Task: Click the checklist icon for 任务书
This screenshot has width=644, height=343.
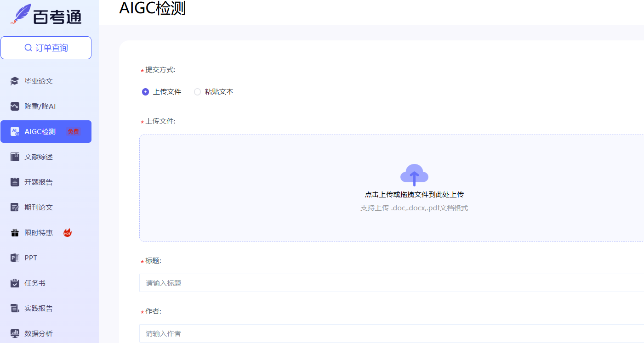Action: pyautogui.click(x=15, y=283)
